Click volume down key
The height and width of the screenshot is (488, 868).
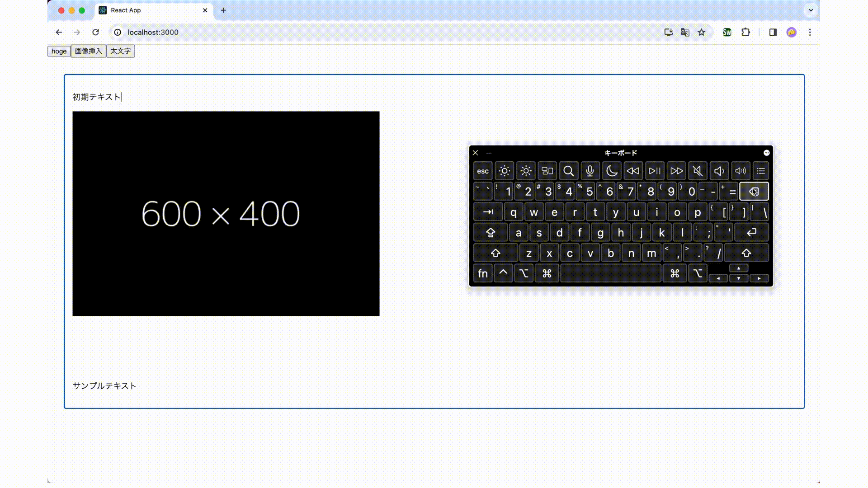(x=719, y=171)
